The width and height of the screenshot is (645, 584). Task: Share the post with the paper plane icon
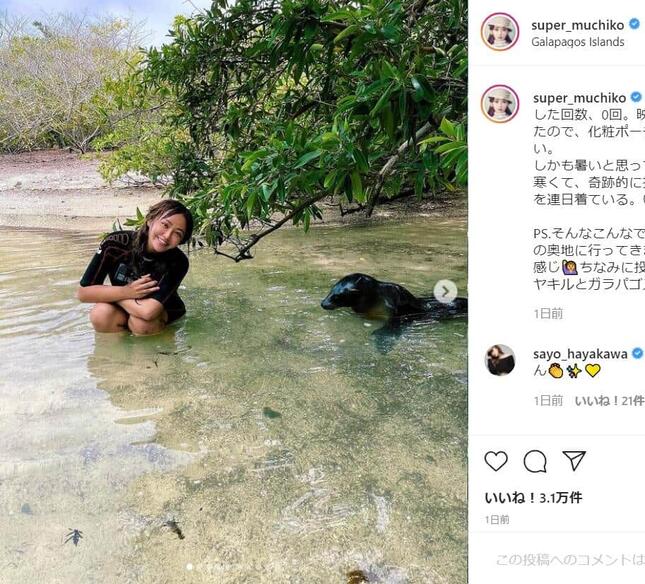tap(574, 461)
